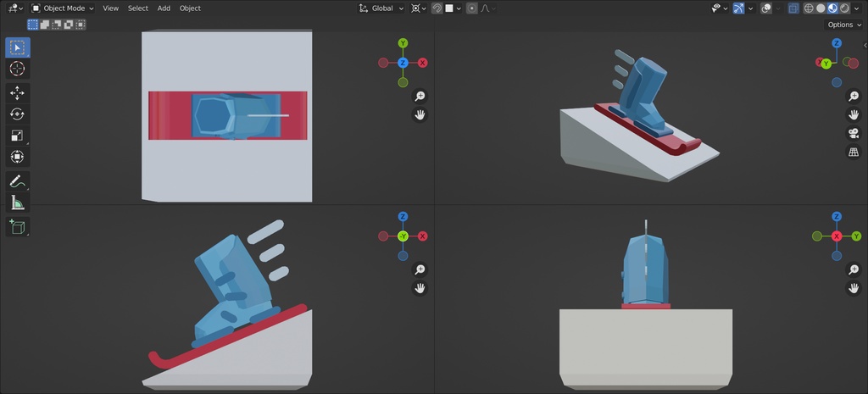Select the Scale tool
868x394 pixels.
[x=18, y=136]
